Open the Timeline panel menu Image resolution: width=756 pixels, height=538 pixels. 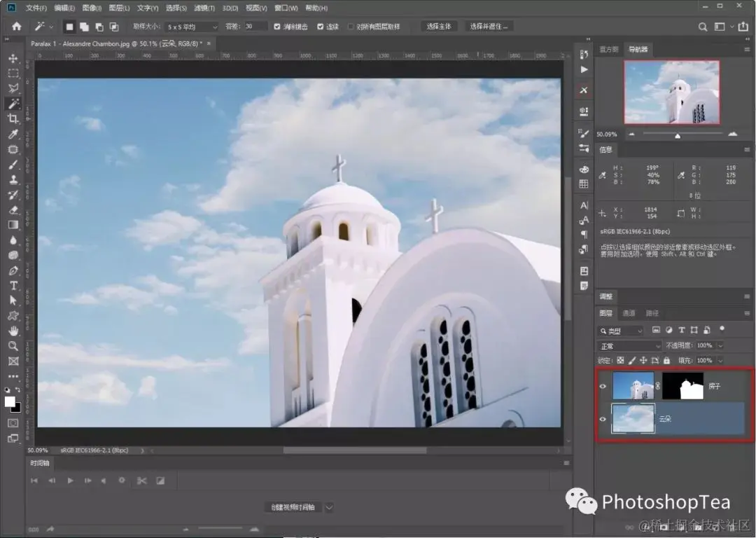pyautogui.click(x=566, y=463)
